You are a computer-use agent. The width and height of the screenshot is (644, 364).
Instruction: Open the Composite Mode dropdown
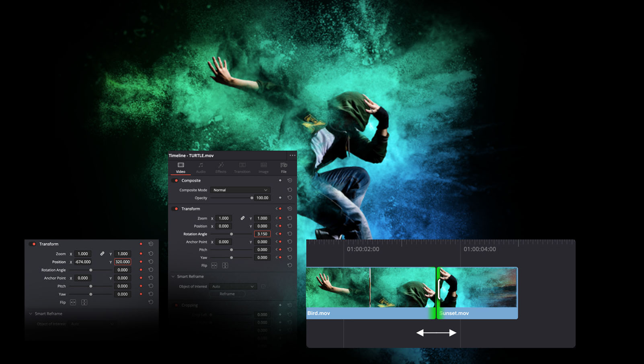coord(240,190)
